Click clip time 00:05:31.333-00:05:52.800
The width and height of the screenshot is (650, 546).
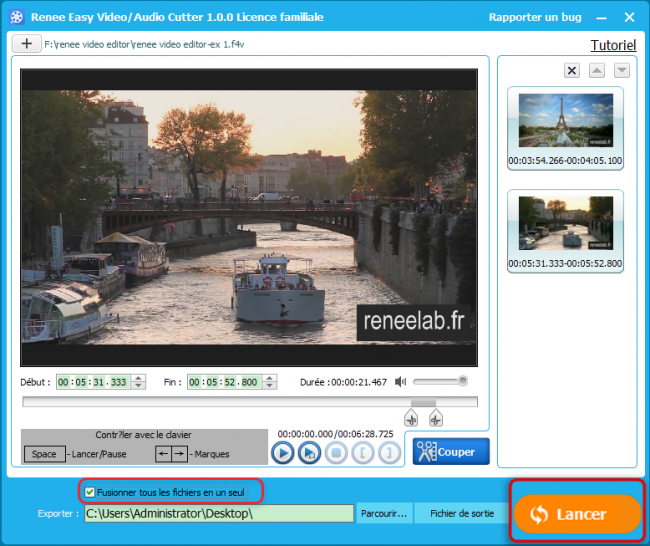565,264
